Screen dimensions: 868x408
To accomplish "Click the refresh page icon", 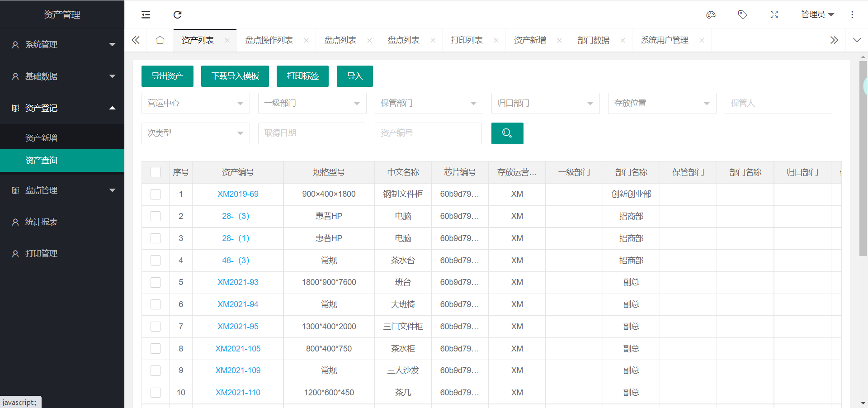I will pyautogui.click(x=177, y=14).
